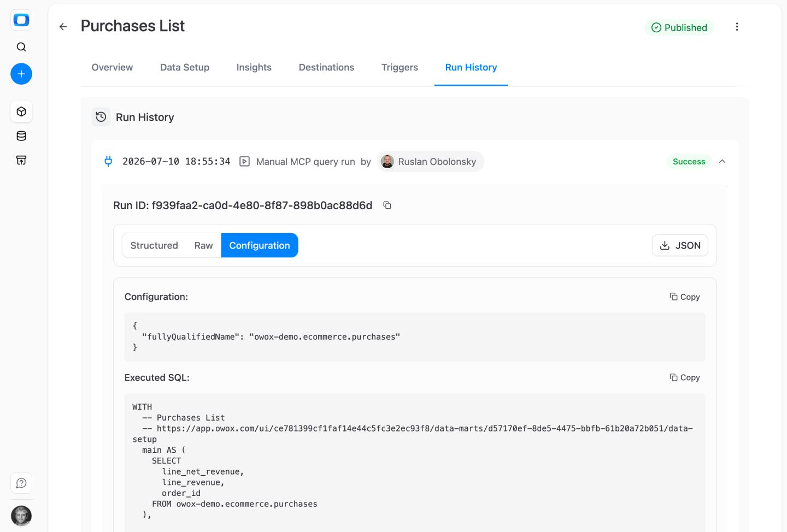This screenshot has width=787, height=532.
Task: Switch log view to Structured
Action: pos(154,245)
